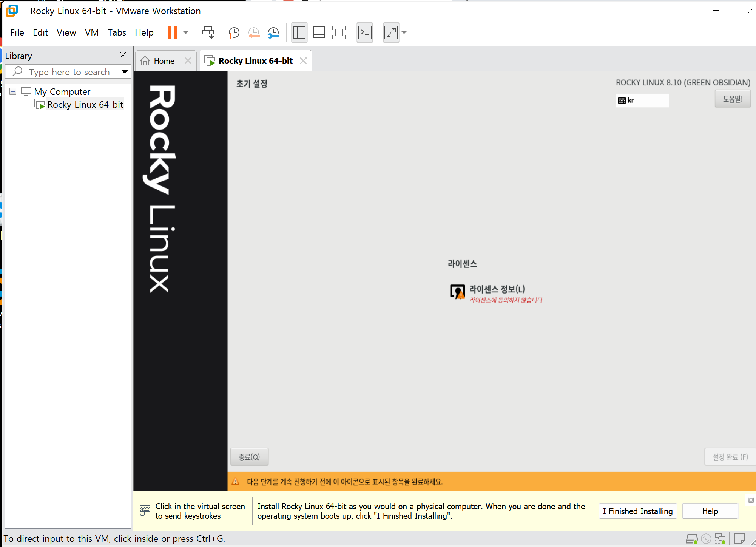Open the Help menu
The image size is (756, 547).
point(144,32)
